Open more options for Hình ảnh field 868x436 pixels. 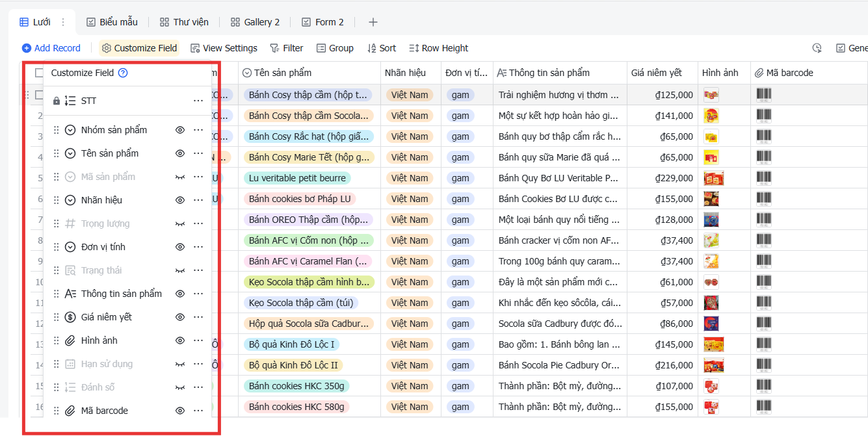tap(198, 340)
